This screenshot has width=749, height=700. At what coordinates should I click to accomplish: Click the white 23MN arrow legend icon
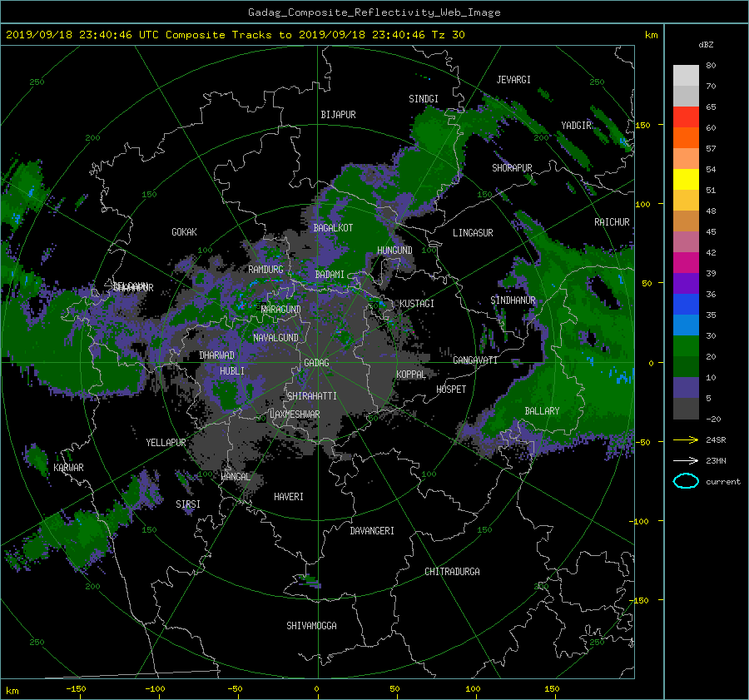tap(686, 460)
